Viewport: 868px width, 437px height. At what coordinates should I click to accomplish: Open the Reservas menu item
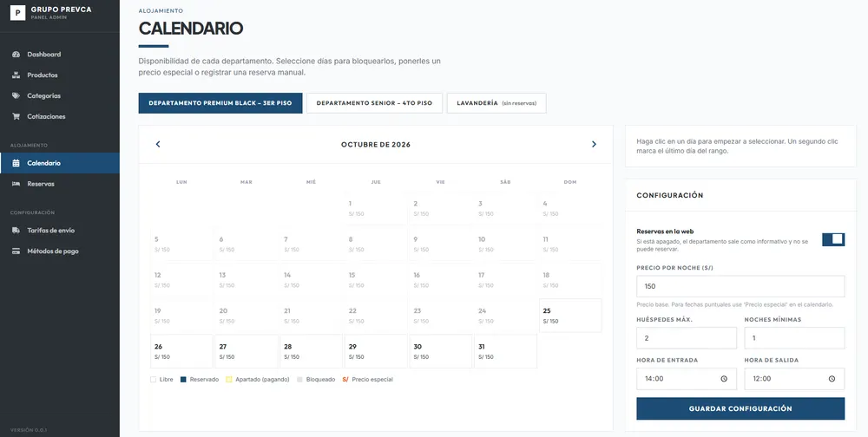coord(60,184)
